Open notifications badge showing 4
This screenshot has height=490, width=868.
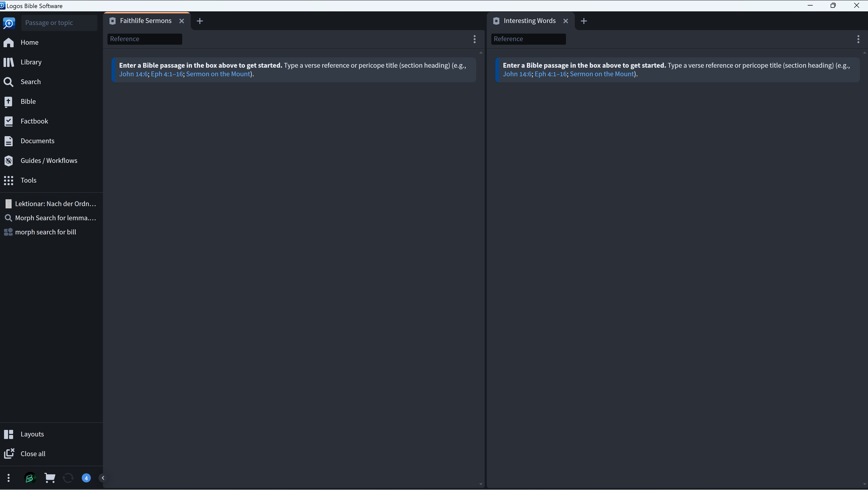[86, 478]
